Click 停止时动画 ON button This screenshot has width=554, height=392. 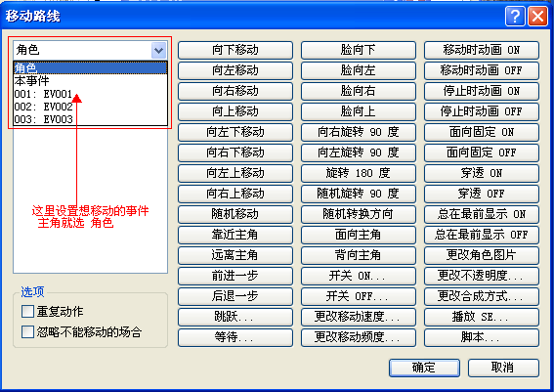click(x=482, y=91)
